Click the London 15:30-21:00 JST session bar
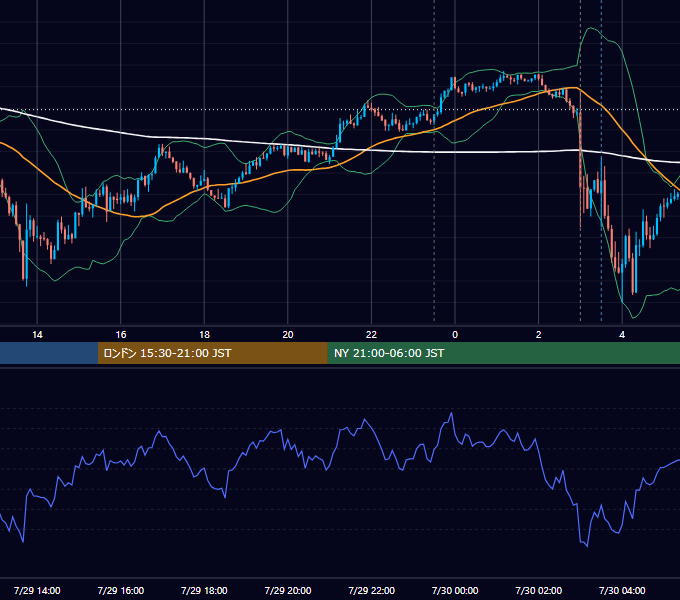680x600 pixels. click(212, 353)
